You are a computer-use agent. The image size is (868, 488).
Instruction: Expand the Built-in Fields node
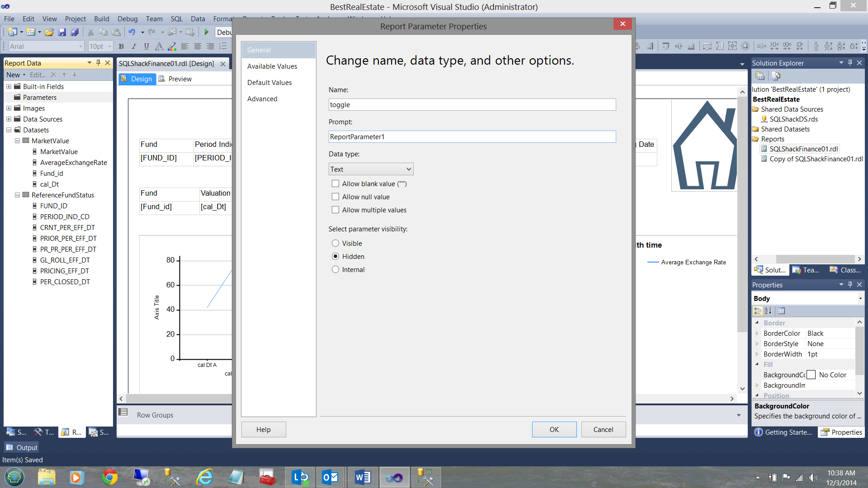(9, 87)
